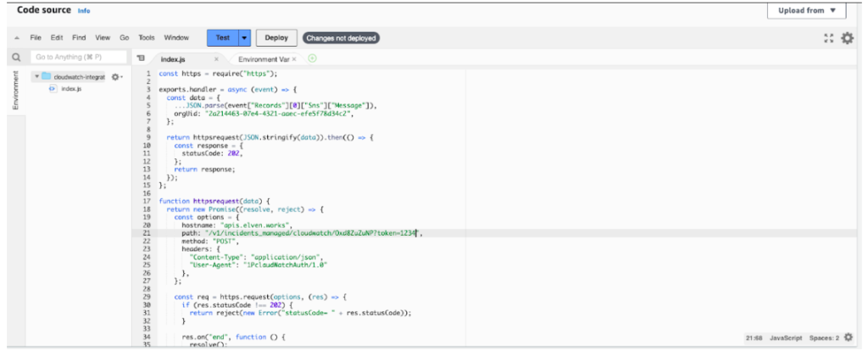Close the index.js tab
868x350 pixels.
pyautogui.click(x=216, y=59)
